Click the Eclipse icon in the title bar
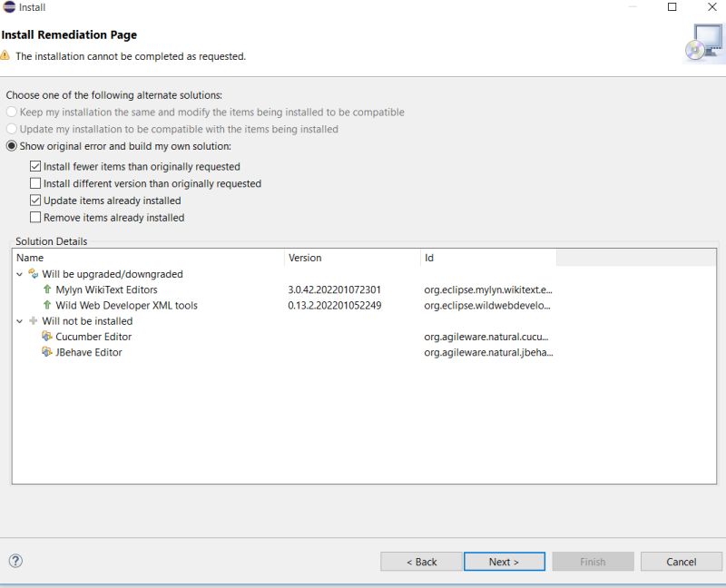 point(8,7)
